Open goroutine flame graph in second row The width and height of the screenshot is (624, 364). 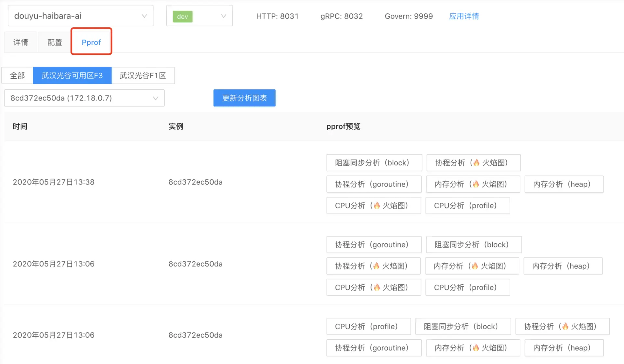[x=373, y=266]
